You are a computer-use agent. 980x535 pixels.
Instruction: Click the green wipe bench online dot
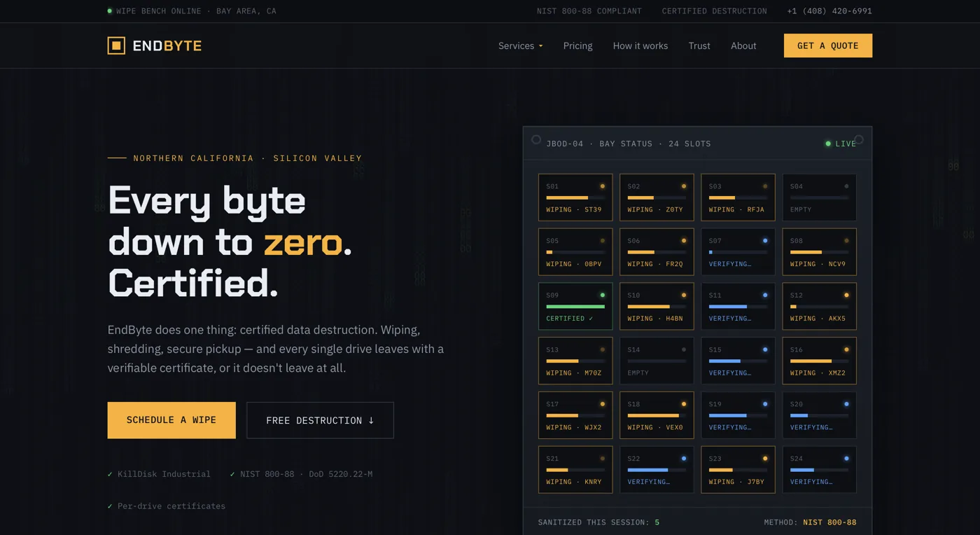(x=110, y=11)
